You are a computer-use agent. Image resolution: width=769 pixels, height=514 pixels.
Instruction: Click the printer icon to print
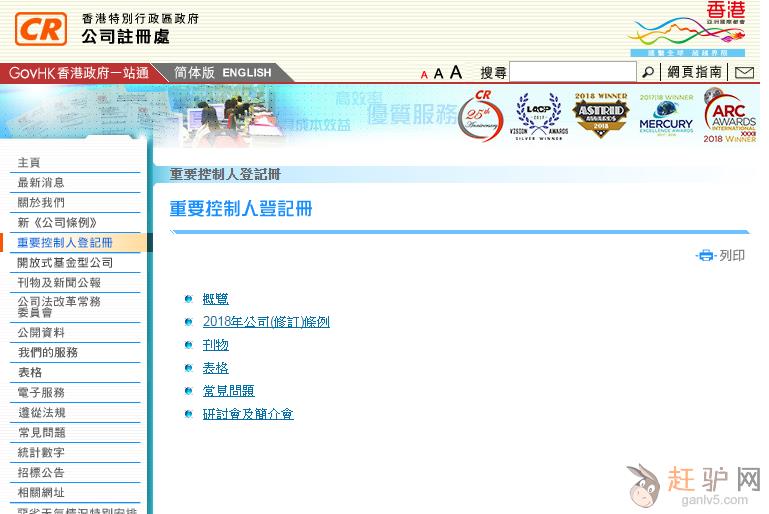pyautogui.click(x=706, y=256)
